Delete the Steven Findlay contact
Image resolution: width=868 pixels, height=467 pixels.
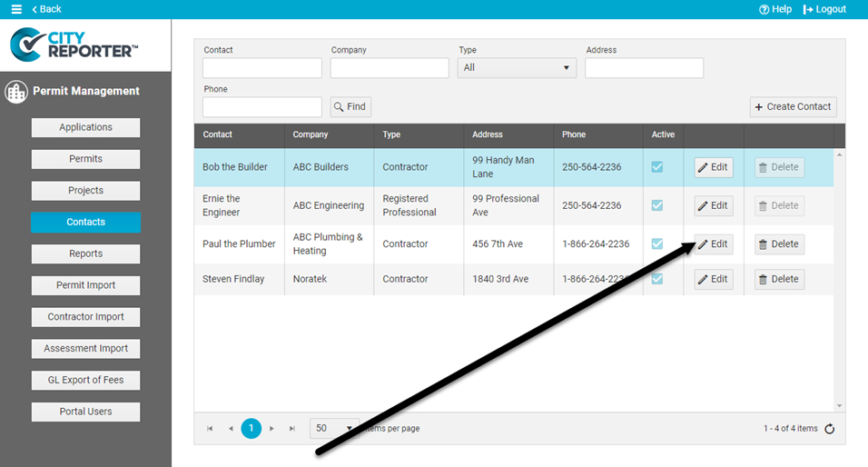coord(778,279)
